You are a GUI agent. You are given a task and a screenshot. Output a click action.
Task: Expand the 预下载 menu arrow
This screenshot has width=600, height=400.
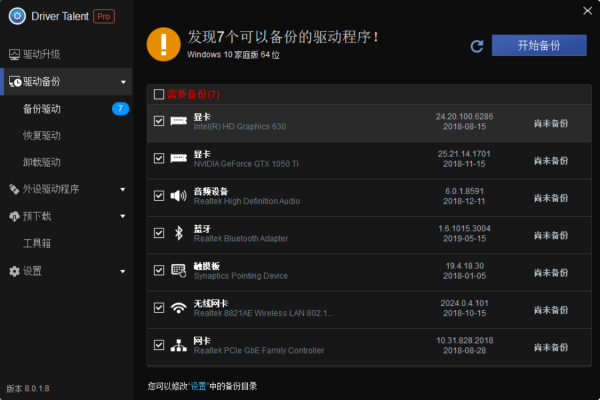click(123, 216)
